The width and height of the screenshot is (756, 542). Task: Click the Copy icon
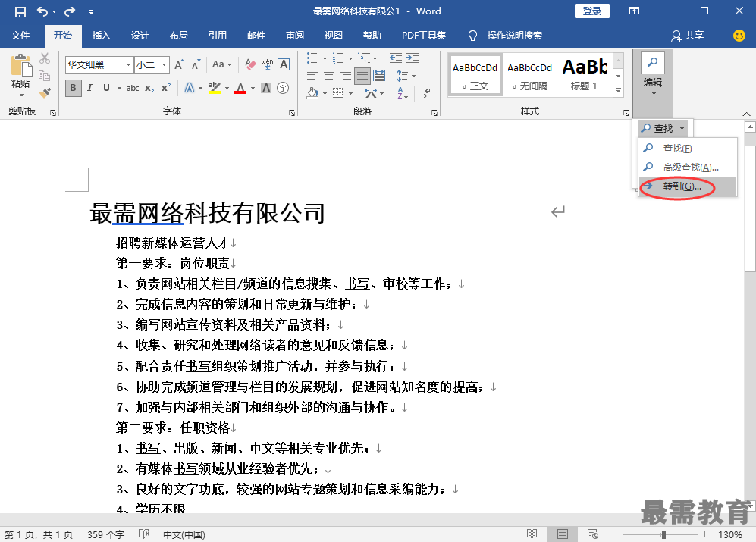click(x=44, y=76)
